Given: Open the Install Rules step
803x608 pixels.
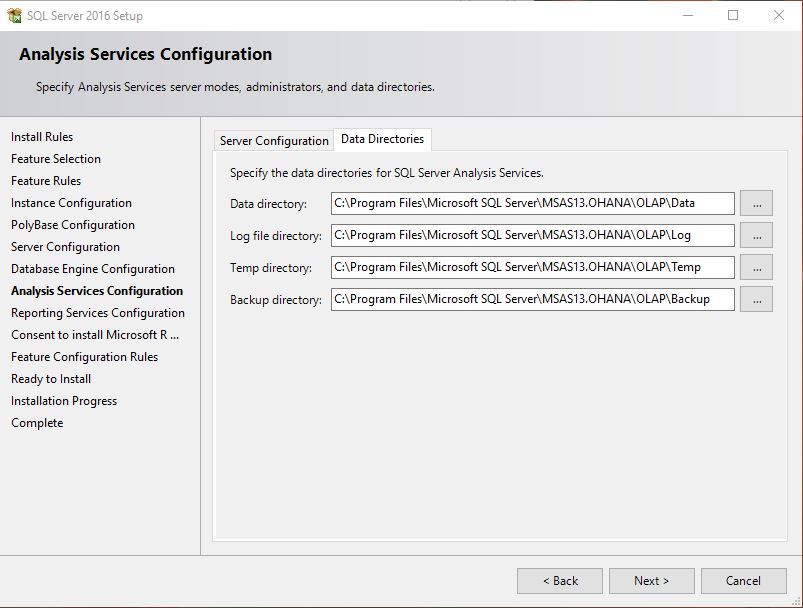Looking at the screenshot, I should click(x=42, y=136).
